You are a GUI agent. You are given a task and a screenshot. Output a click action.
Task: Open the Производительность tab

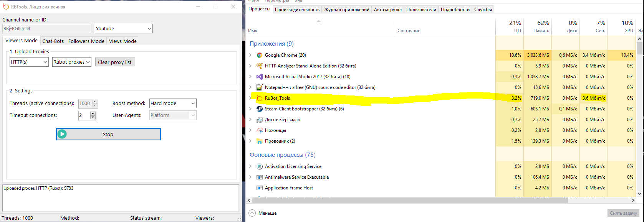(297, 10)
